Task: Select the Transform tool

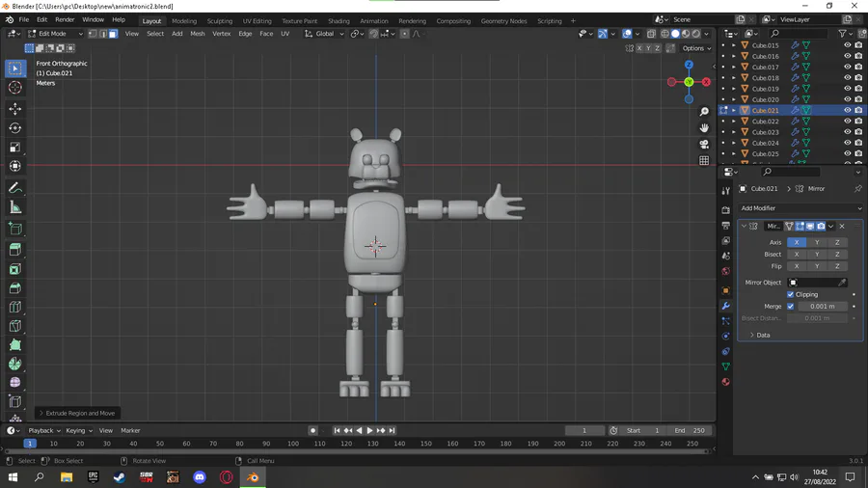Action: tap(14, 166)
